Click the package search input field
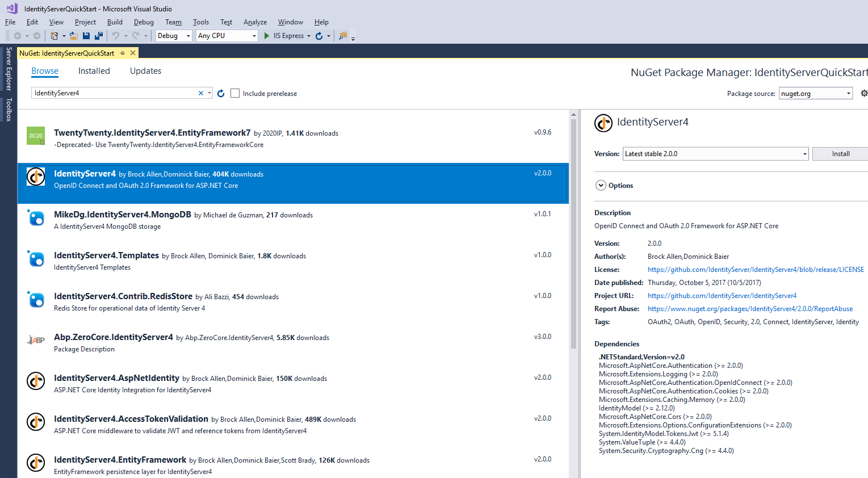This screenshot has width=868, height=478. coord(115,93)
